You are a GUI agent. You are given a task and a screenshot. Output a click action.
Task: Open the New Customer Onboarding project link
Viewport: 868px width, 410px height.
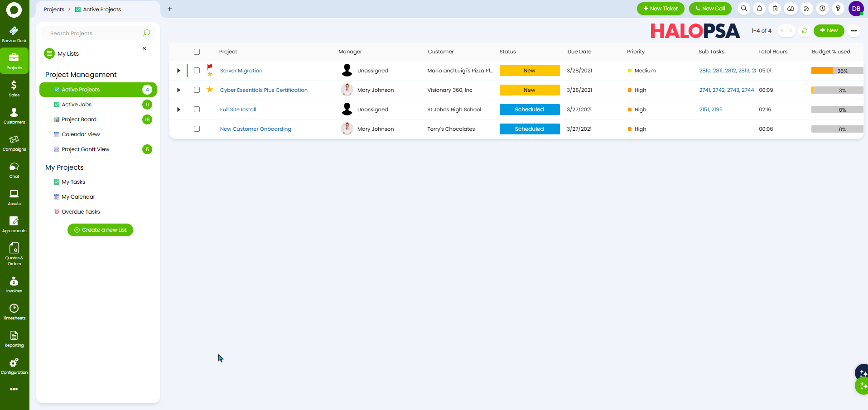256,129
